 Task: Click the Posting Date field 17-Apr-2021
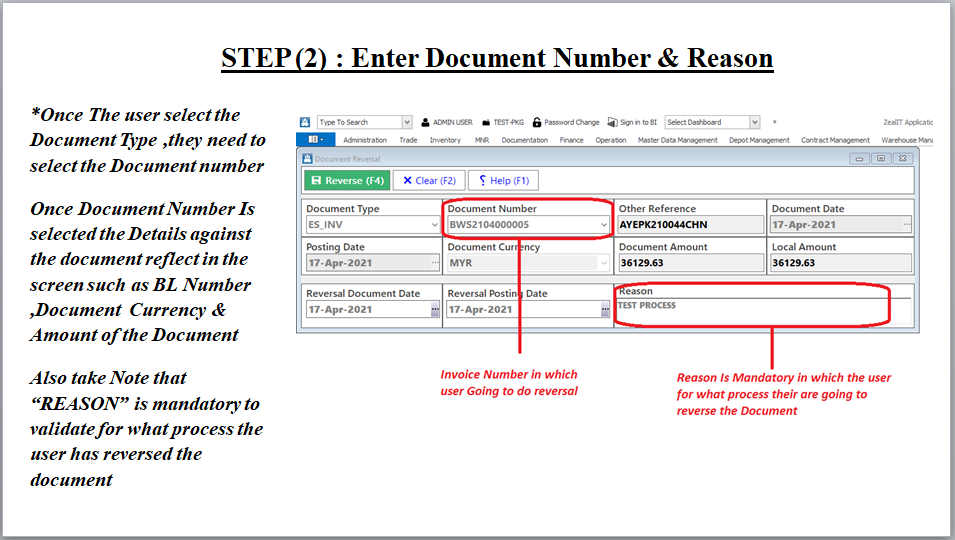(368, 263)
